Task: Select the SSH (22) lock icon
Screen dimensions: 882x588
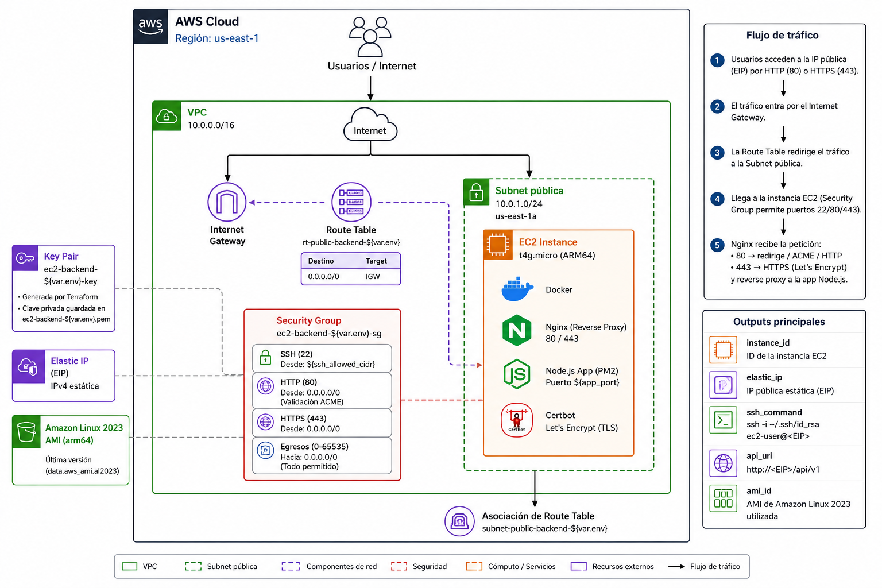Action: 265,358
